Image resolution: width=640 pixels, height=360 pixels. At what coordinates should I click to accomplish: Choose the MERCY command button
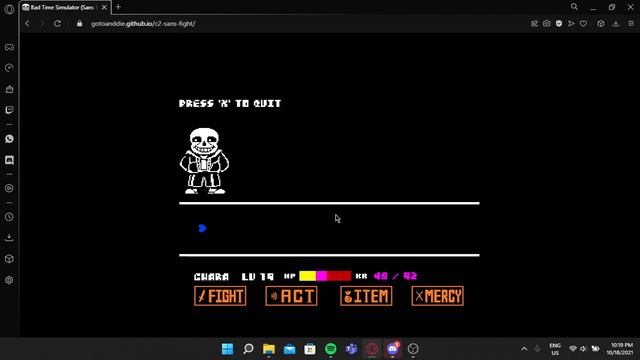coord(438,296)
